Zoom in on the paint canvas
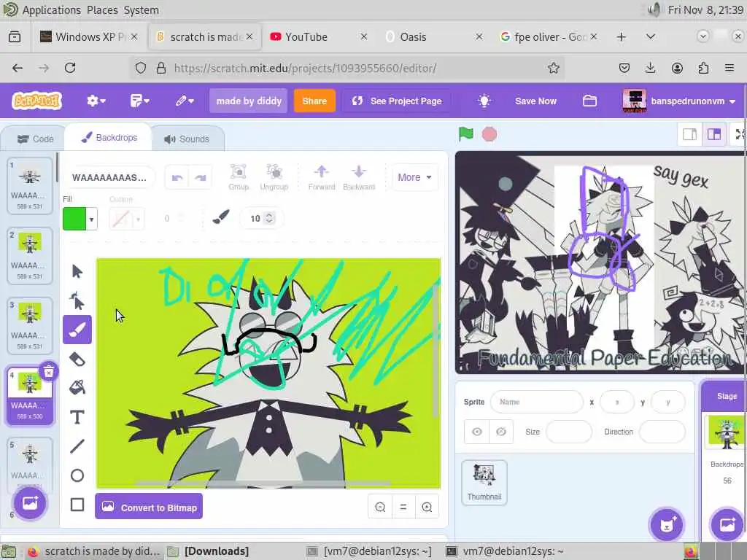 click(427, 507)
